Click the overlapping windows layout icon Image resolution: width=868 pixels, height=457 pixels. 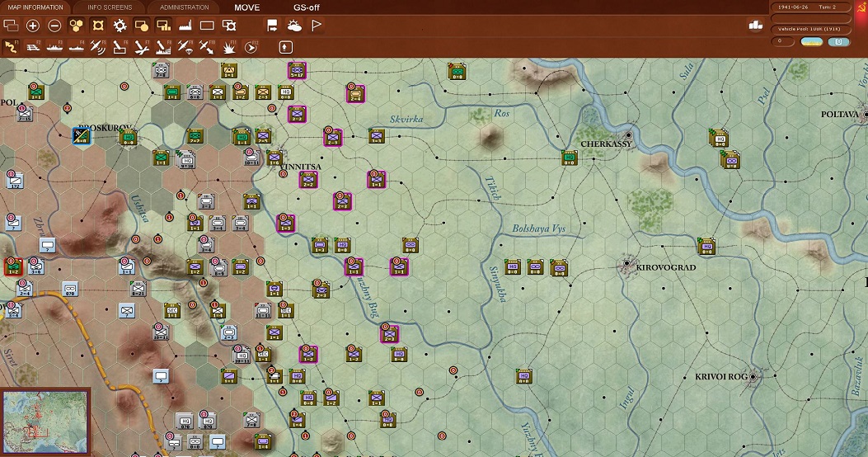click(11, 26)
